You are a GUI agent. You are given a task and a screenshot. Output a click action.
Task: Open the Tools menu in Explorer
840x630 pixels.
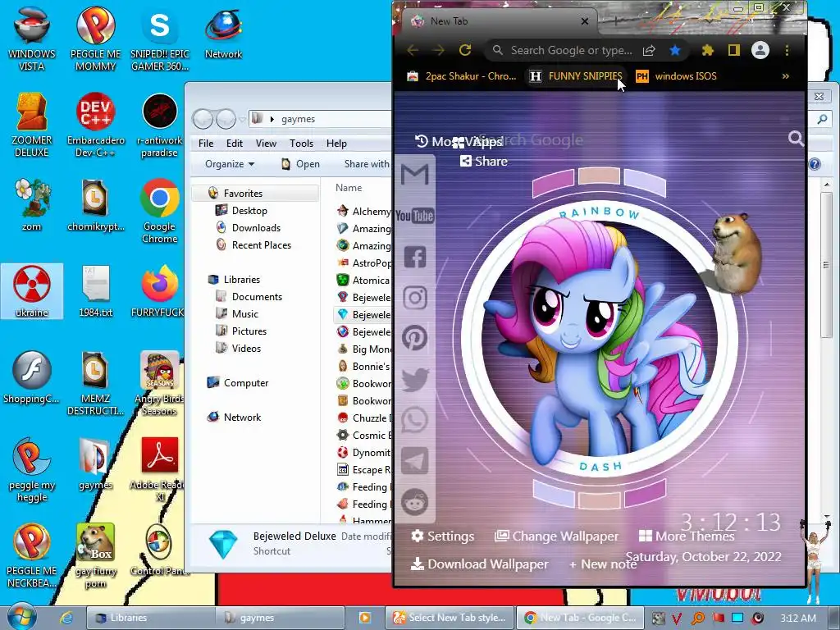click(301, 143)
